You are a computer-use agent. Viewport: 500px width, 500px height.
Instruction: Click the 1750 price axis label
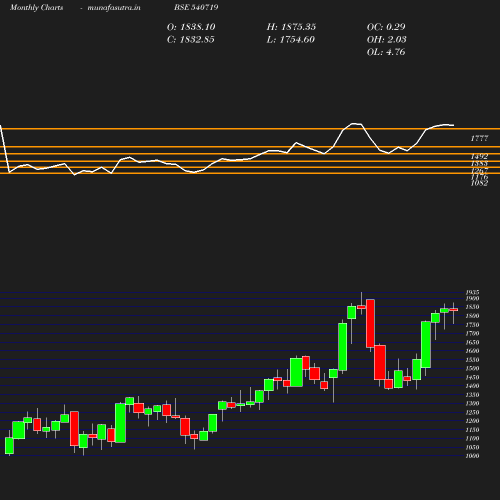(472, 325)
